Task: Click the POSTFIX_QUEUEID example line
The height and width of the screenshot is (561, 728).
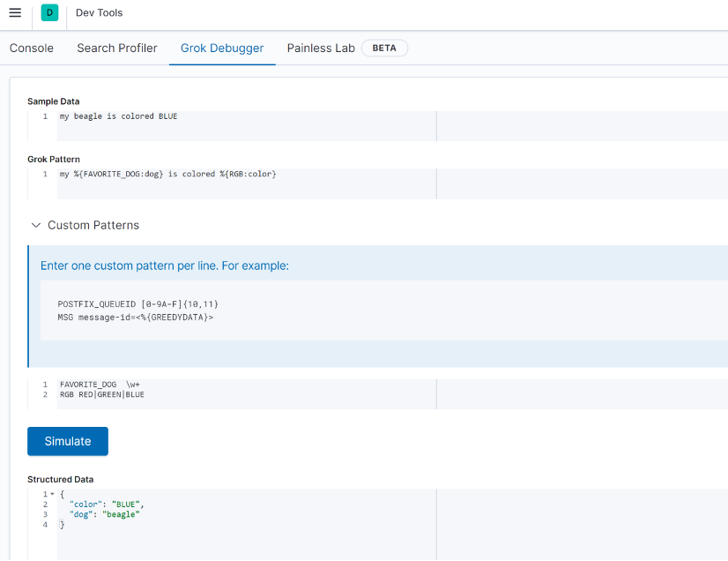Action: [137, 304]
